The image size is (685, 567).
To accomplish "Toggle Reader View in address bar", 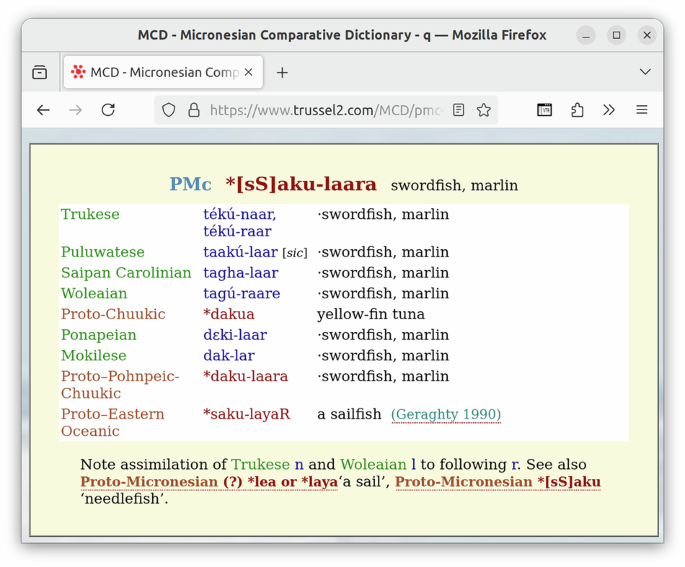I will [x=458, y=110].
